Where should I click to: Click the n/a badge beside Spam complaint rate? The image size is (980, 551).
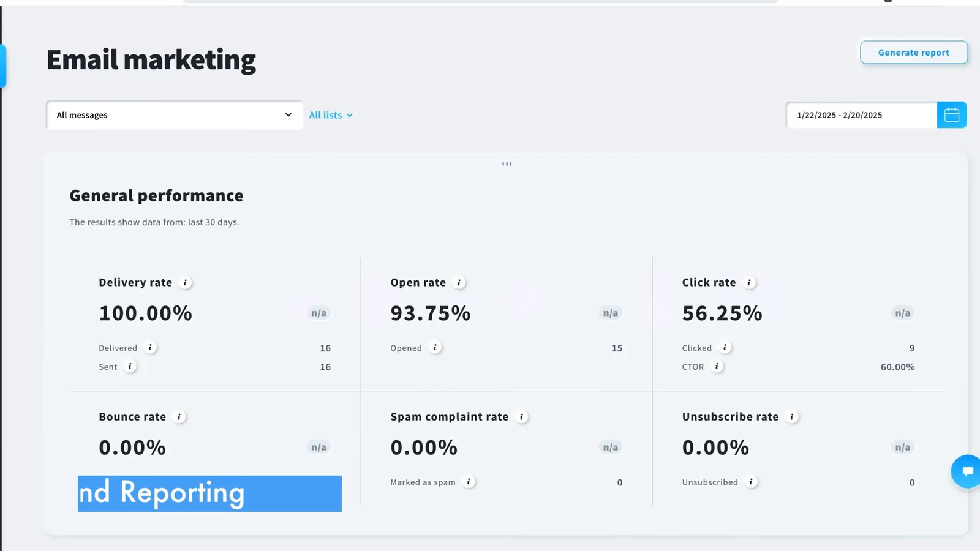coord(610,448)
